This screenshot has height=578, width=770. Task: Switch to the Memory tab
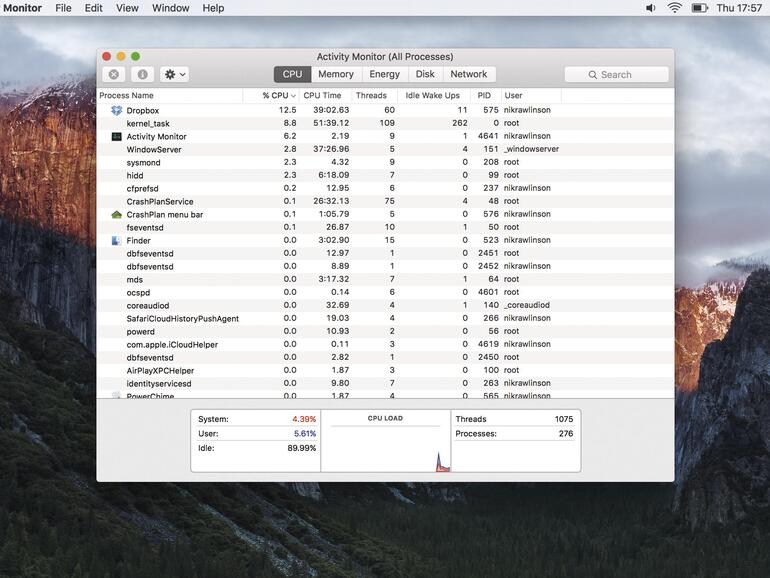click(336, 74)
